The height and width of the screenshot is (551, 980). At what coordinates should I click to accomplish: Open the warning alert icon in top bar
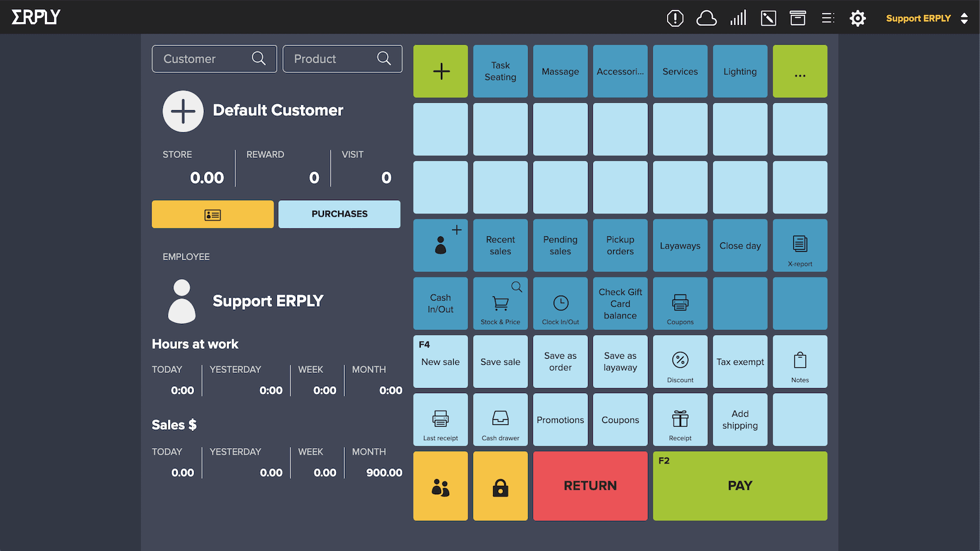[675, 18]
